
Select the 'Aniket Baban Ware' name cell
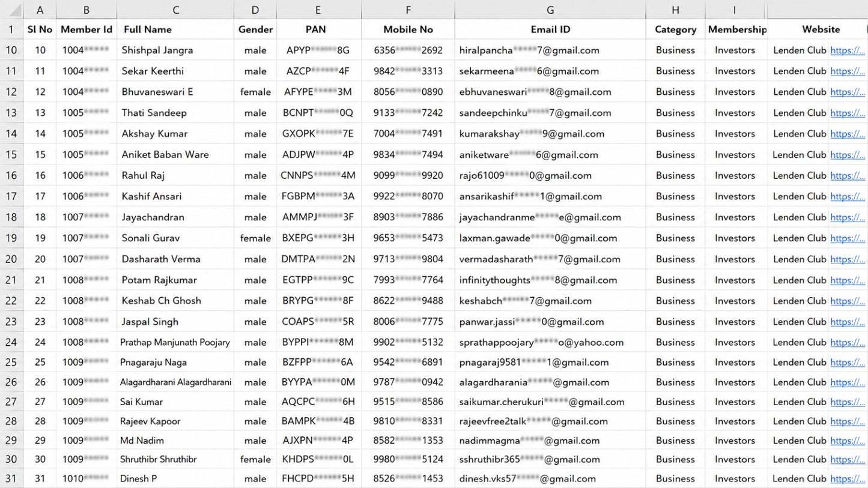175,155
